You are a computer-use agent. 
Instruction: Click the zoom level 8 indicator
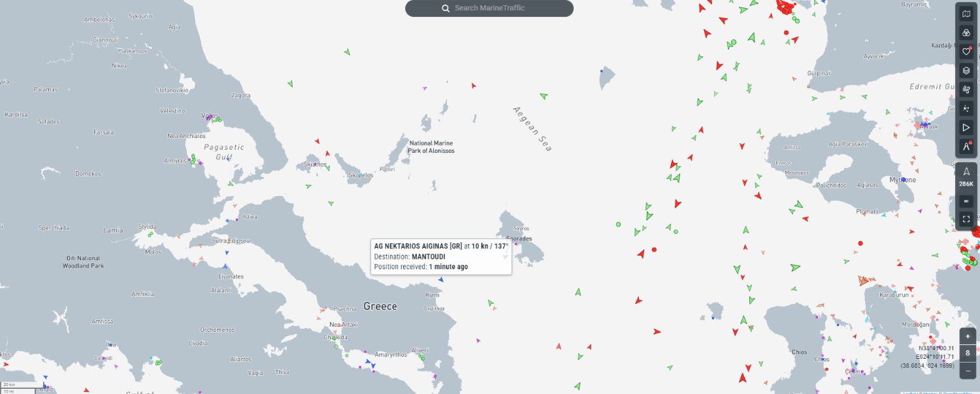coord(968,353)
